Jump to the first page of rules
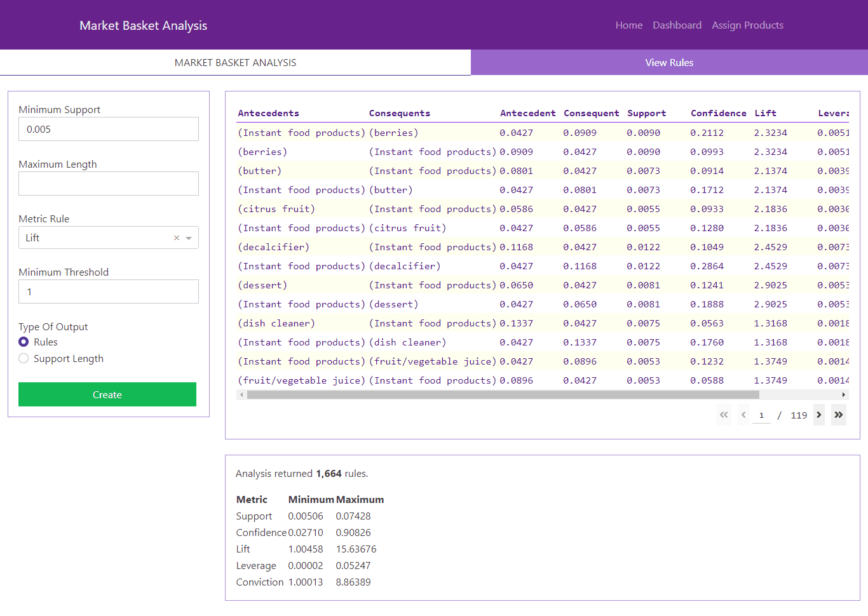 click(724, 415)
